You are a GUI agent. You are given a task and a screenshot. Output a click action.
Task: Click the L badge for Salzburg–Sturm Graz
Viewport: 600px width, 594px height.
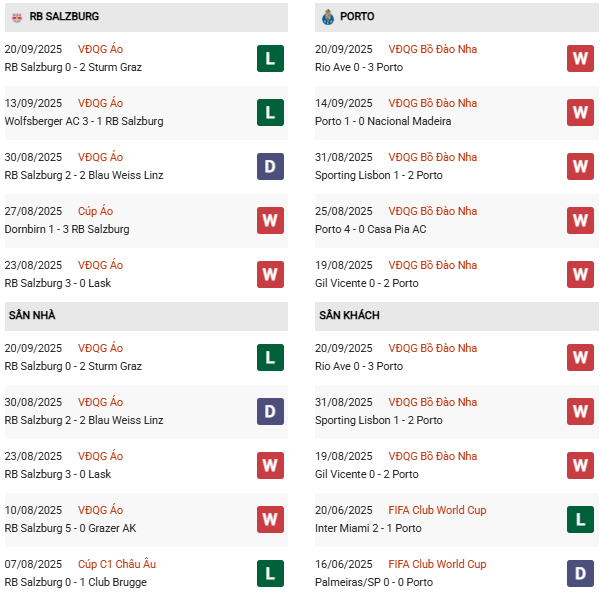270,58
